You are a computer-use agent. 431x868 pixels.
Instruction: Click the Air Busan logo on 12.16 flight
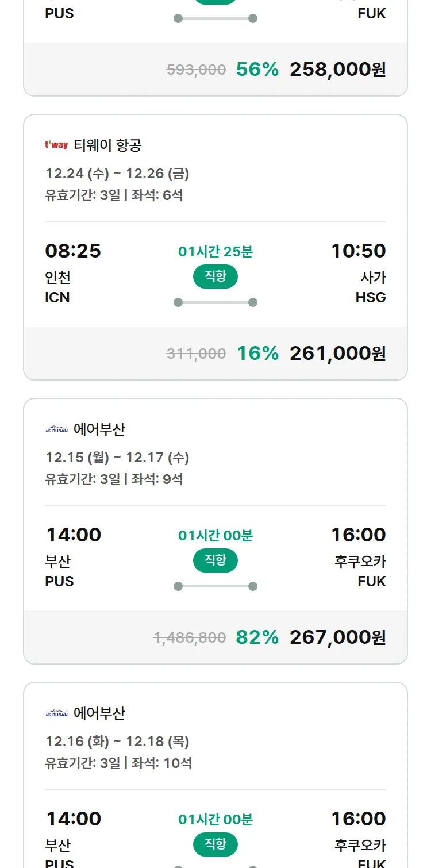pyautogui.click(x=56, y=713)
